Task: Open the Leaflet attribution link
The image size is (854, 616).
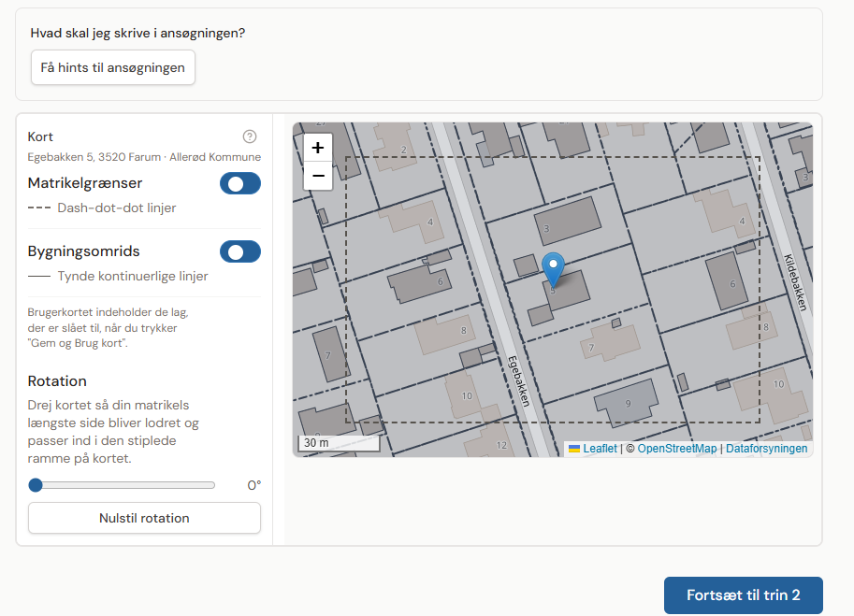Action: (x=600, y=449)
